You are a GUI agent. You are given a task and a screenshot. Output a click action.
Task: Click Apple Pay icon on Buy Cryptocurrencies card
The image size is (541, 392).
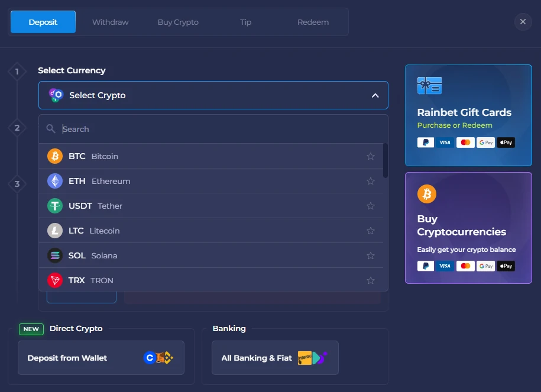coord(506,266)
